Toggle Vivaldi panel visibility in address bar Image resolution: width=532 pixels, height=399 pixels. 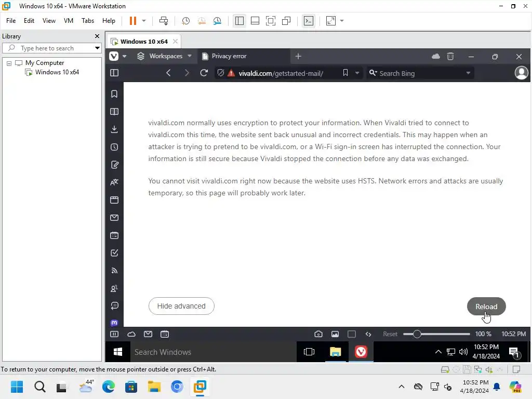point(114,73)
